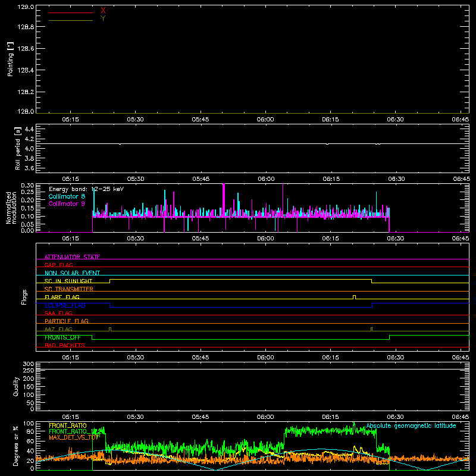
Task: Click the SC_IN_SUNLIGHT flag label
Action: 68,281
